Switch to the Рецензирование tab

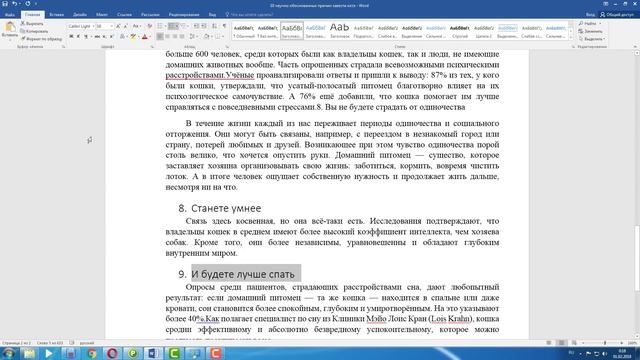[184, 15]
